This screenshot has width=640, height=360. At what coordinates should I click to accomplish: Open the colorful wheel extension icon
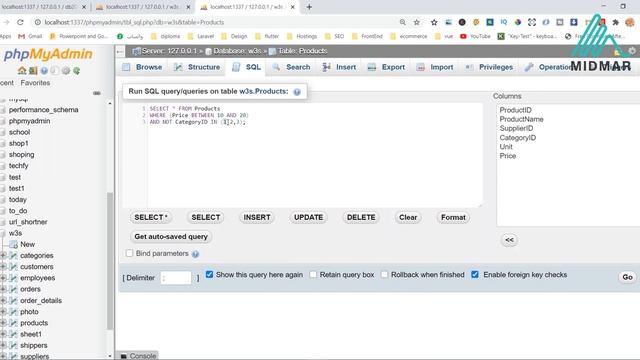pos(518,22)
